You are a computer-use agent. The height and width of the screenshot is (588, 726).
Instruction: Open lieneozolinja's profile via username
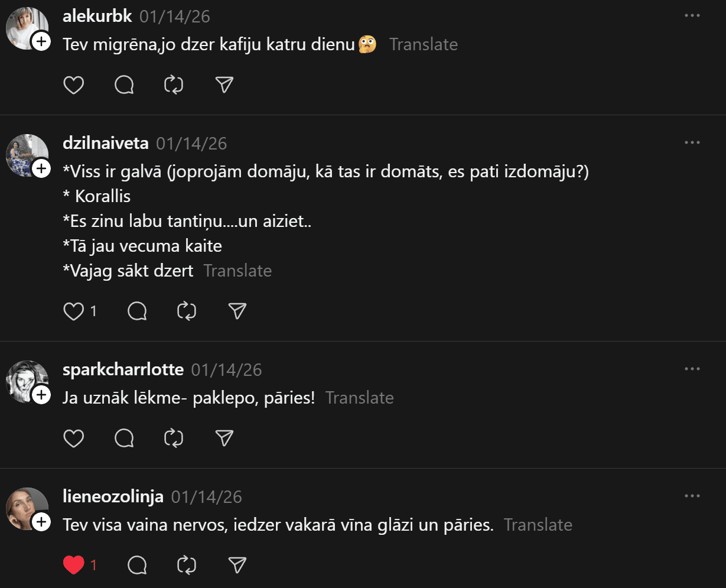[113, 496]
